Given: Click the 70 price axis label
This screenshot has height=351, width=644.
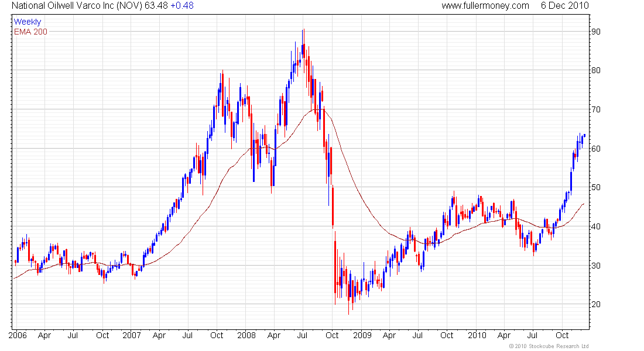Looking at the screenshot, I should tap(595, 109).
